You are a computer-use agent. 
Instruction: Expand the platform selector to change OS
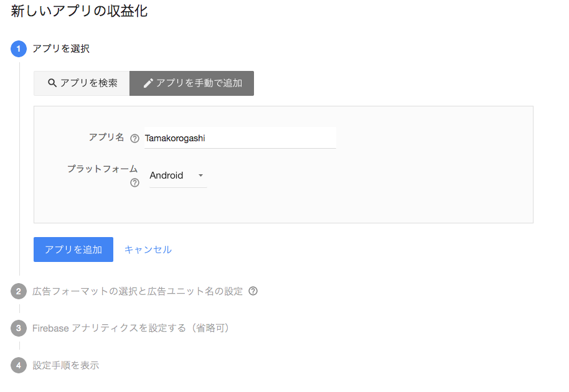176,175
